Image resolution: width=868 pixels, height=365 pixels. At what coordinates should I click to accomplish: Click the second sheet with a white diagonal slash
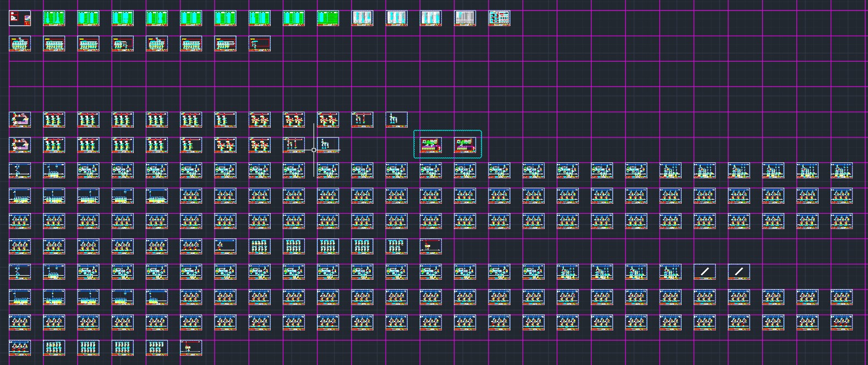coord(739,271)
